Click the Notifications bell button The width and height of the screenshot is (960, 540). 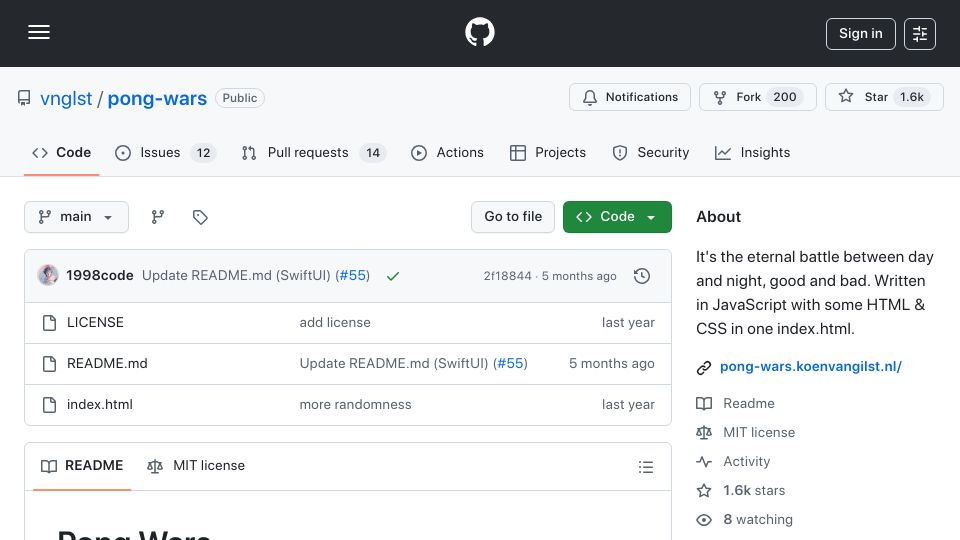(x=629, y=97)
